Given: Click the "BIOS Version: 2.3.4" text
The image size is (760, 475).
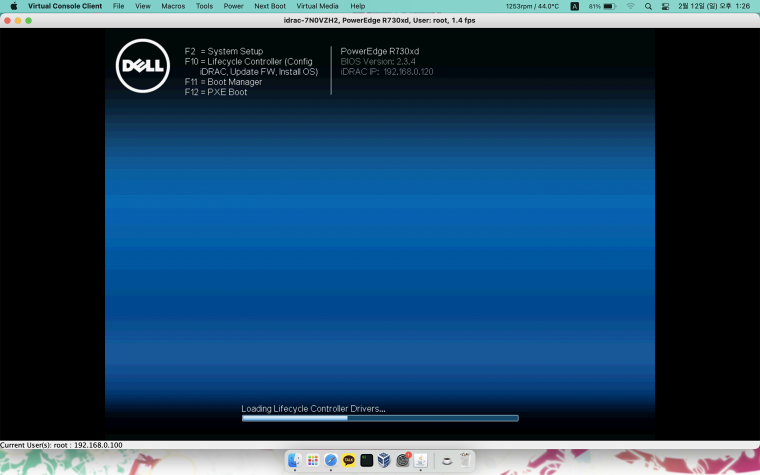Looking at the screenshot, I should 378,62.
